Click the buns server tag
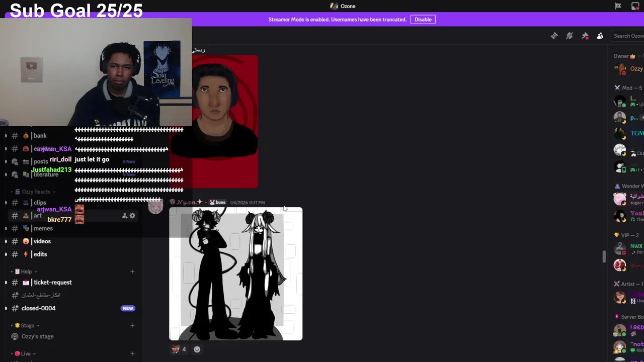Screen dimensions: 644x362 [217, 202]
